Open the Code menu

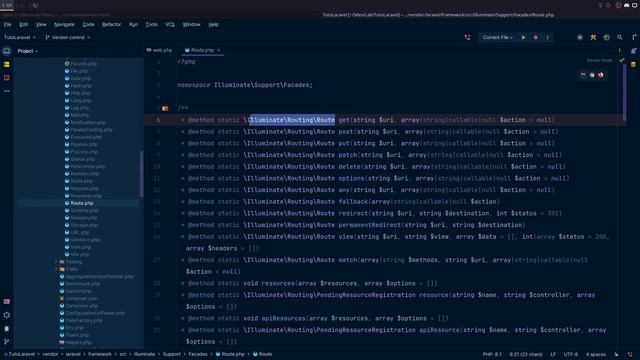(x=88, y=25)
